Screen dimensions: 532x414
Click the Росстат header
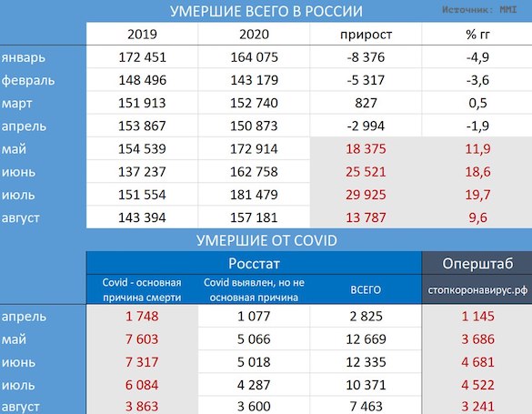click(254, 263)
